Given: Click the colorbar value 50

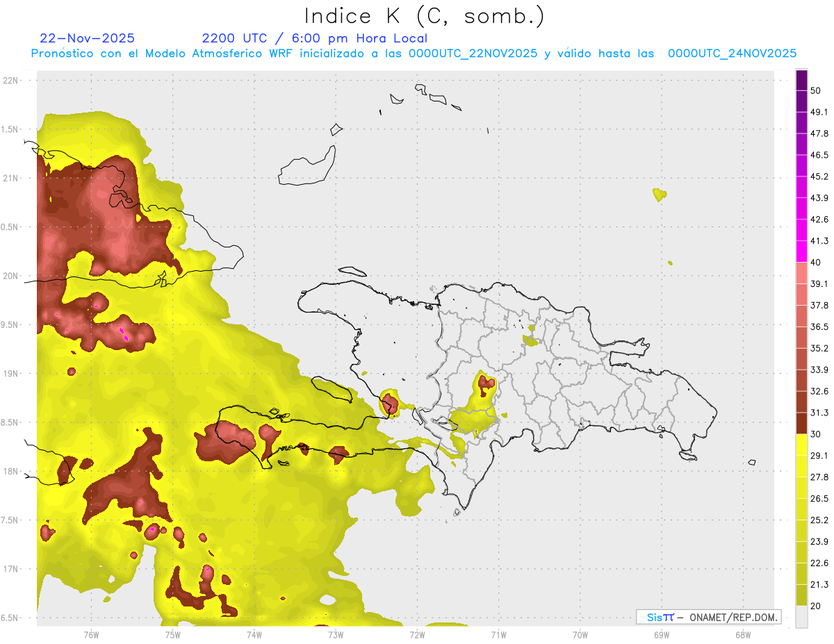Looking at the screenshot, I should pyautogui.click(x=816, y=91).
